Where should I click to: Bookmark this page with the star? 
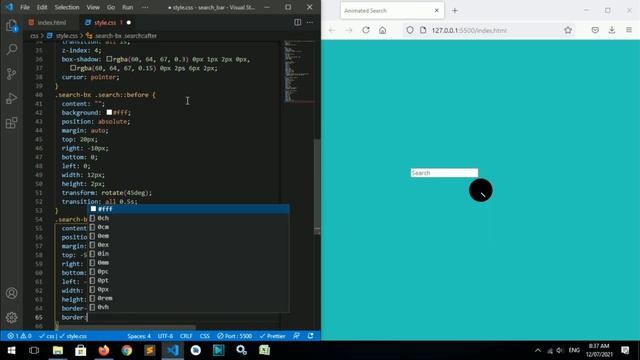568,30
